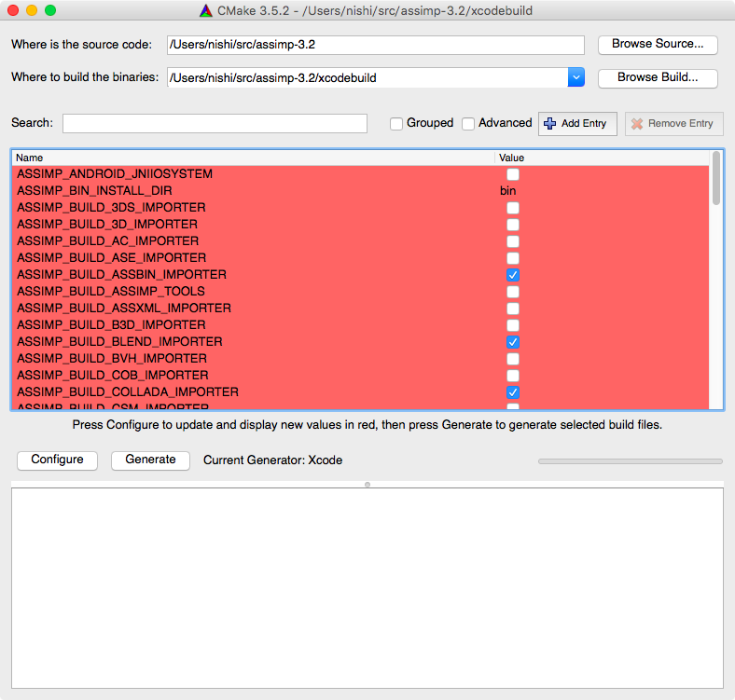Select the ASSIMP_BUILD_COB_IMPORTER name
Screen dimensions: 735x700
point(113,376)
